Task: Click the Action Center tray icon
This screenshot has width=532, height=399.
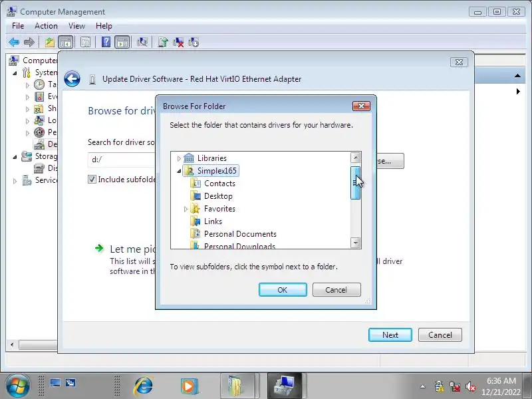Action: [440, 386]
